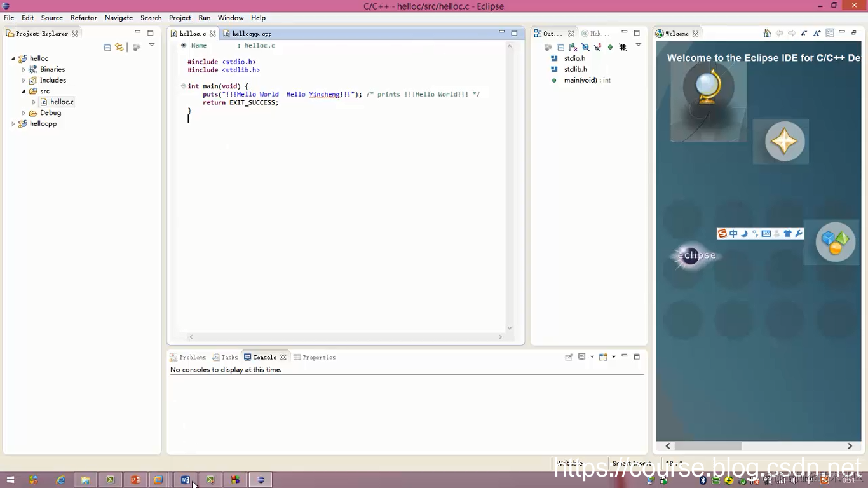Screen dimensions: 868x488
Task: Toggle hide static members in Outline
Action: [x=597, y=47]
